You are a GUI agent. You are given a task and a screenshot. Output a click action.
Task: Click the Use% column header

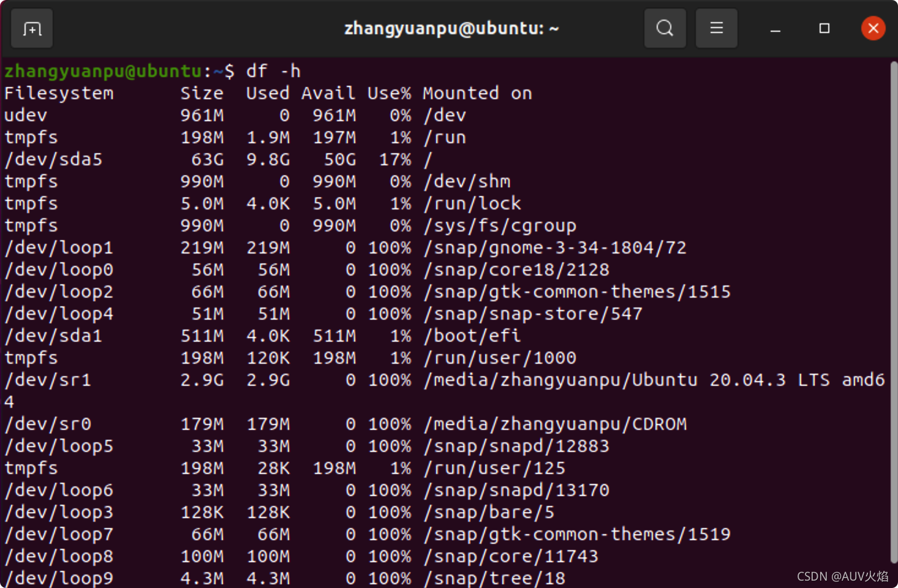(x=389, y=93)
